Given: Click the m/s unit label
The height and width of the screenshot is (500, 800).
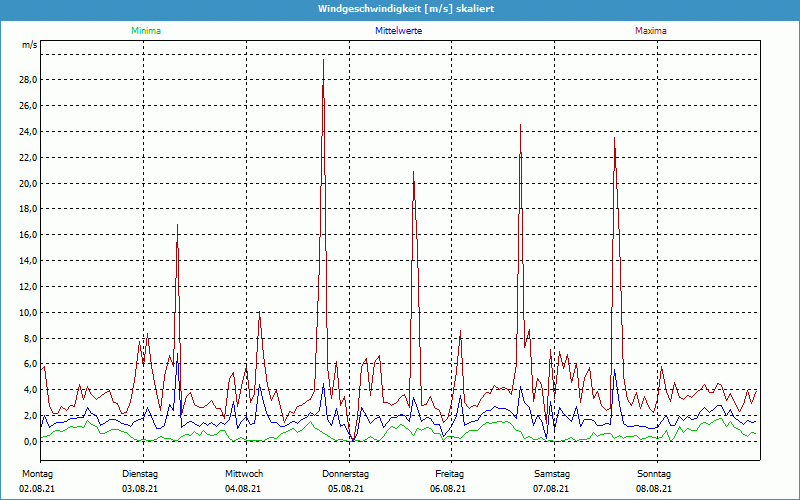Looking at the screenshot, I should [x=30, y=45].
